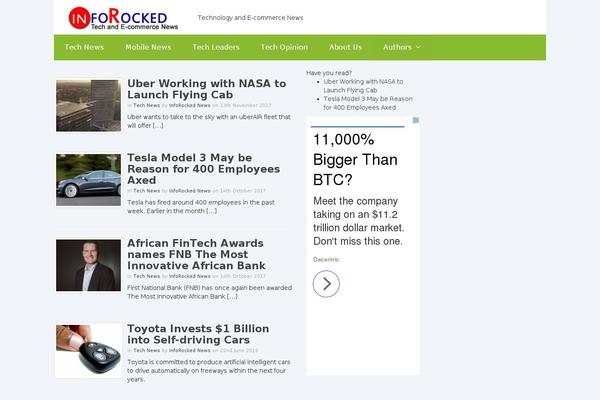Screen dimensions: 600x400
Task: Click sidebar link Tesla Model 3 May be Reason
Action: click(368, 103)
